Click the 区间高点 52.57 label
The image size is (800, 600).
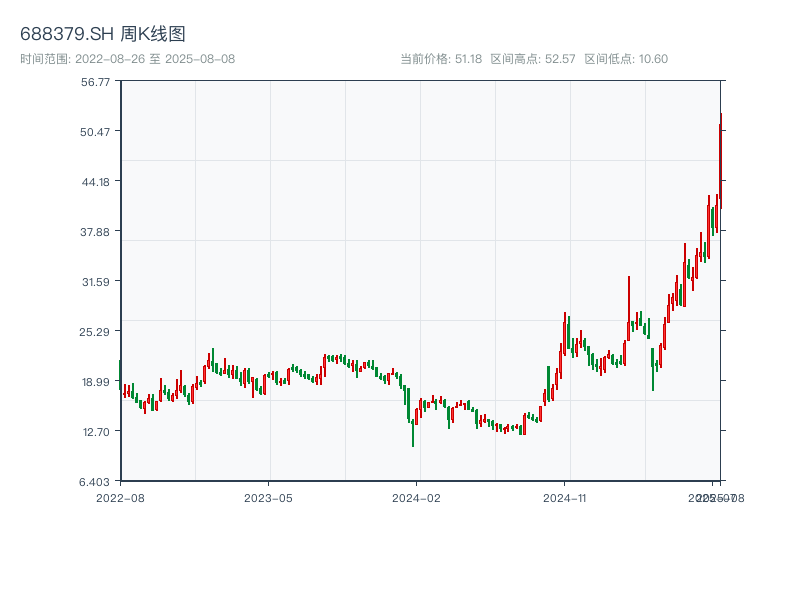(533, 59)
